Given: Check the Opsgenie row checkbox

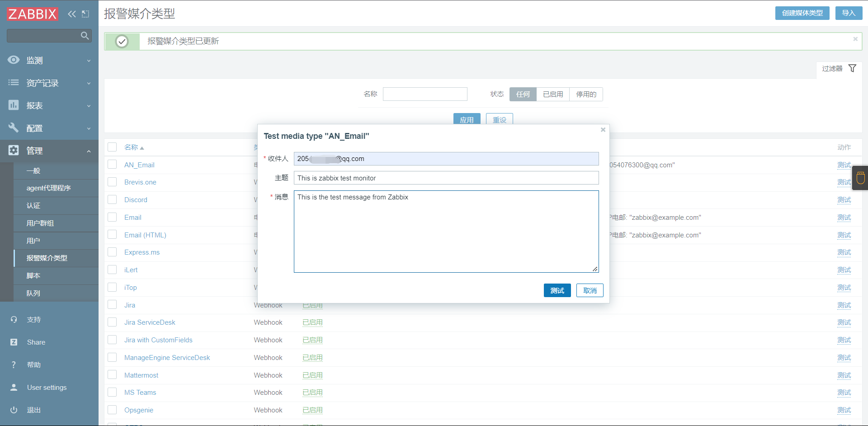Looking at the screenshot, I should 112,410.
